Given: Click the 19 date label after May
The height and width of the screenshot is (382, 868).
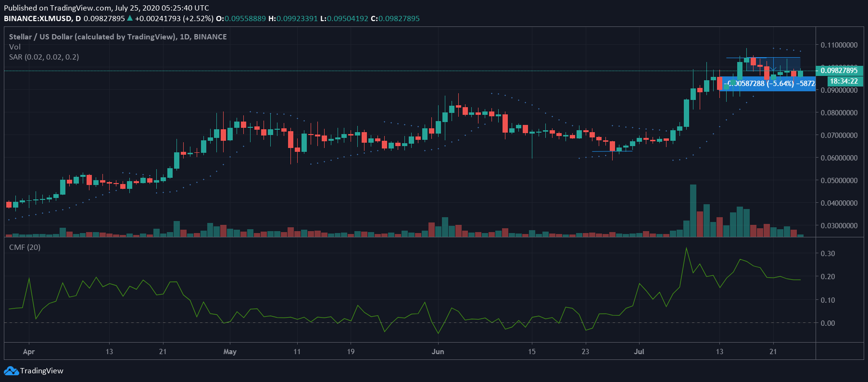Looking at the screenshot, I should coord(351,352).
